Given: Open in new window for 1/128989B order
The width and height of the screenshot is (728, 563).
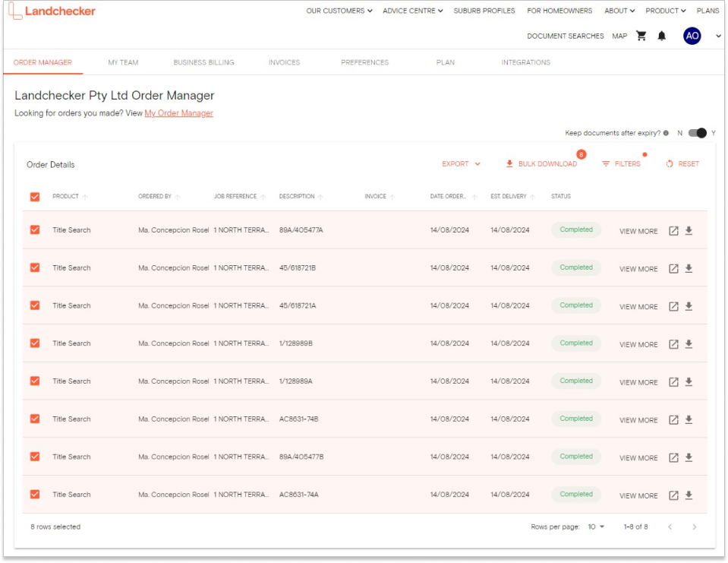Looking at the screenshot, I should (x=673, y=344).
